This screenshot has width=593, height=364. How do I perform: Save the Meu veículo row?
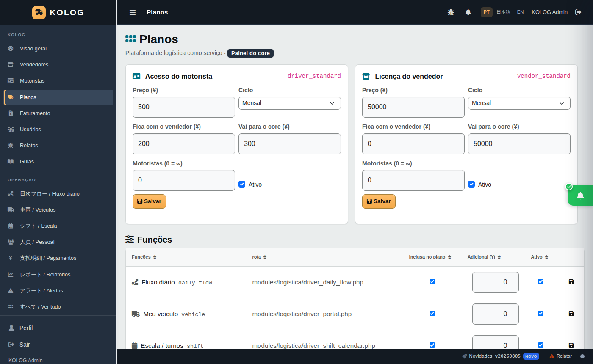571,314
